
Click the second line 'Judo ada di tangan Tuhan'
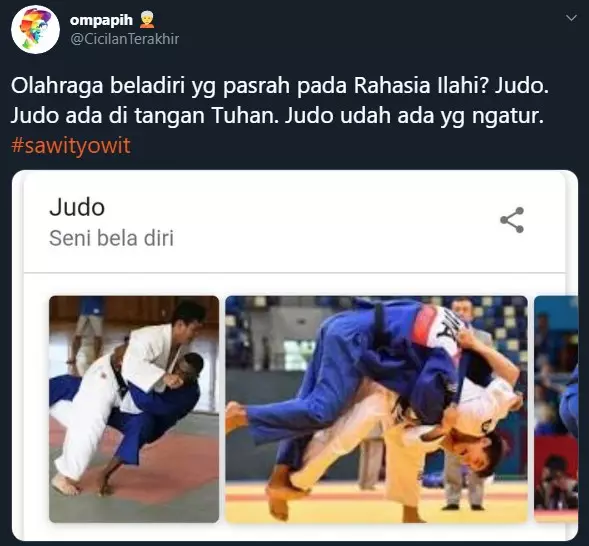(x=145, y=116)
